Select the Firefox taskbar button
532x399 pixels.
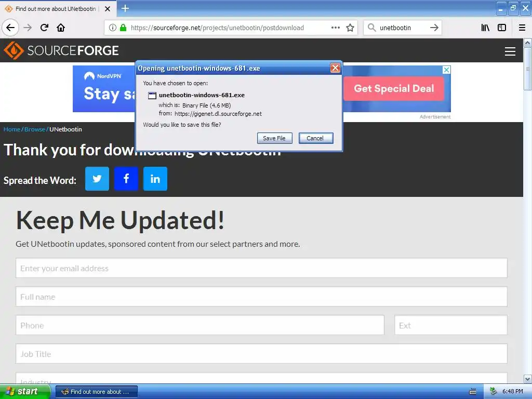pos(96,392)
